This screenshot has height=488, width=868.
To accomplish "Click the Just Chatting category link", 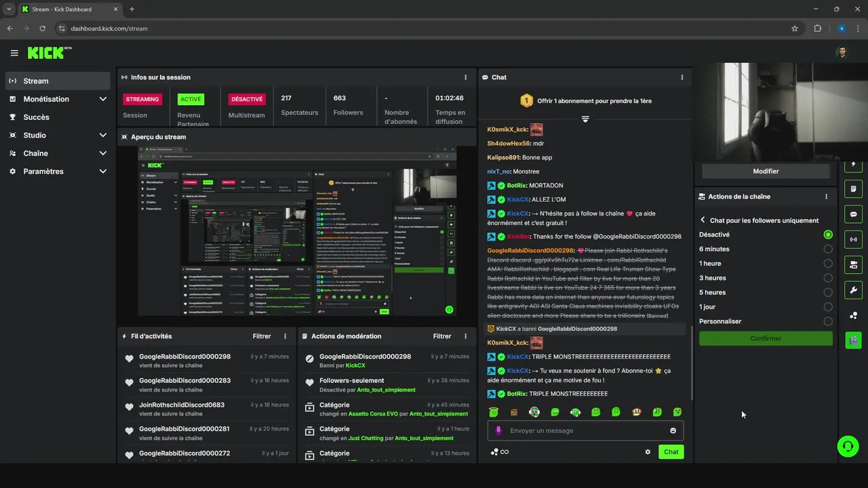I will (x=366, y=438).
